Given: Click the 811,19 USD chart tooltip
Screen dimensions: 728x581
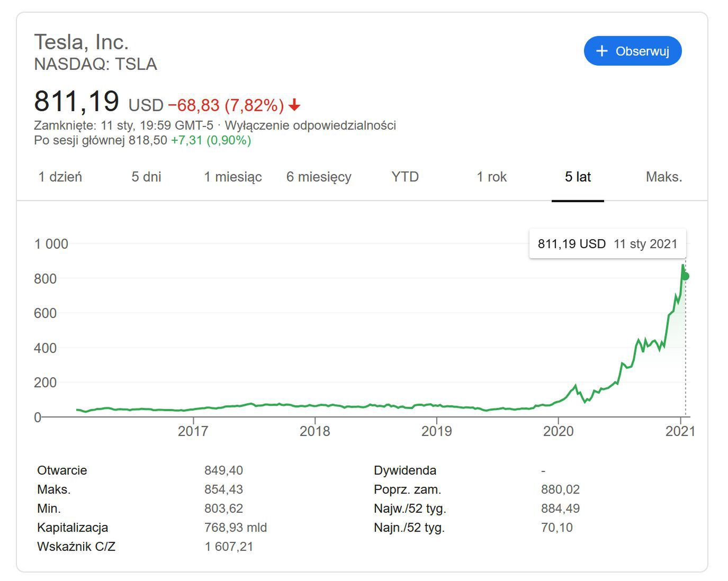Looking at the screenshot, I should pyautogui.click(x=607, y=244).
